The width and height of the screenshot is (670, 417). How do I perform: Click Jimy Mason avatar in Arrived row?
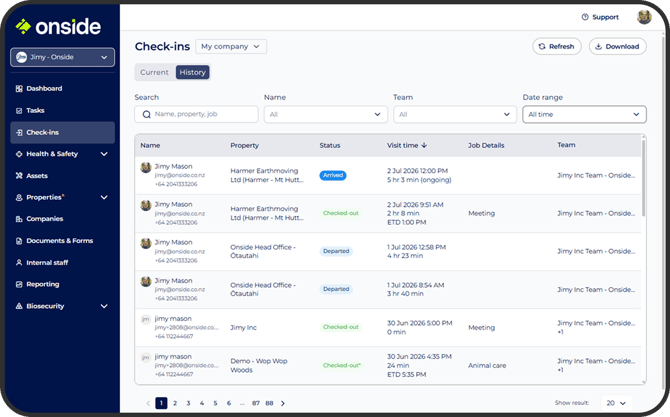[146, 167]
